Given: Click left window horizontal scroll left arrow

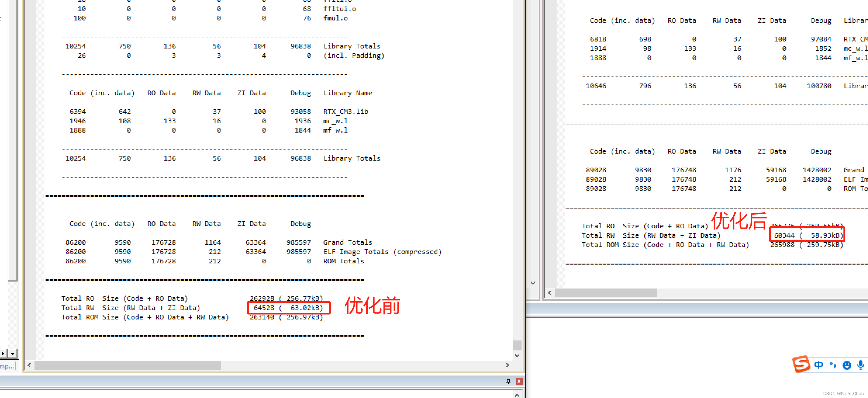Looking at the screenshot, I should click(x=30, y=365).
